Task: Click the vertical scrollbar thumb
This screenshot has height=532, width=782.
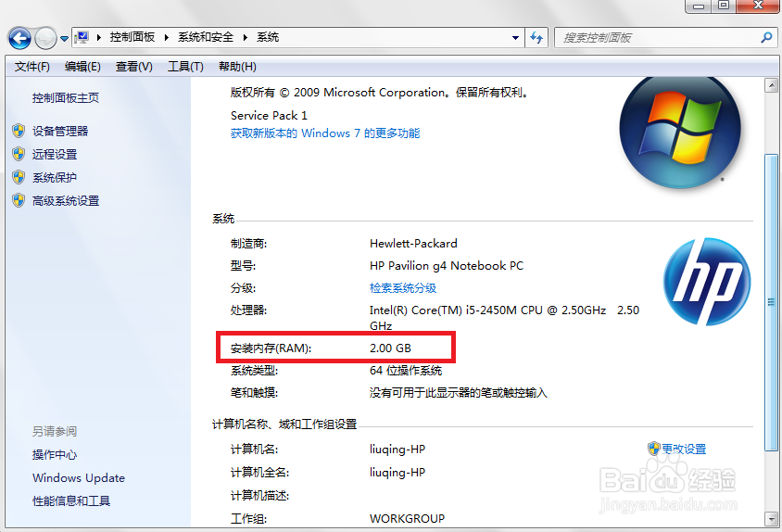Action: click(x=772, y=302)
